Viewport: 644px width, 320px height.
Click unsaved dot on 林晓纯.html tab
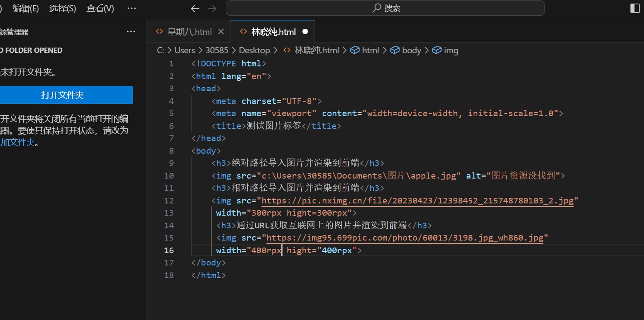pyautogui.click(x=305, y=31)
